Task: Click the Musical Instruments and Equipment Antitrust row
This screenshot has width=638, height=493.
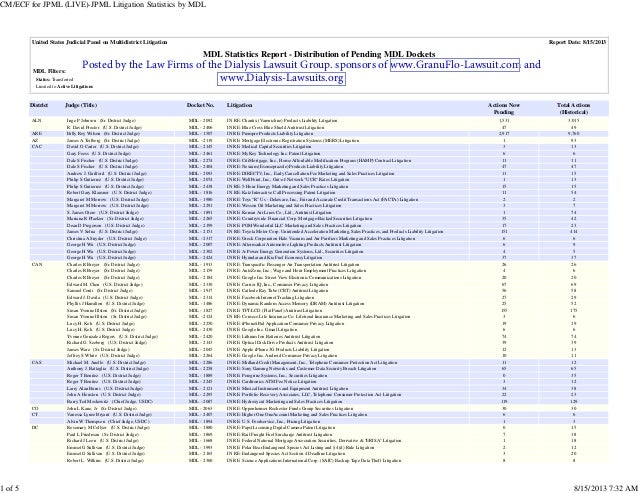Action: (x=319, y=388)
